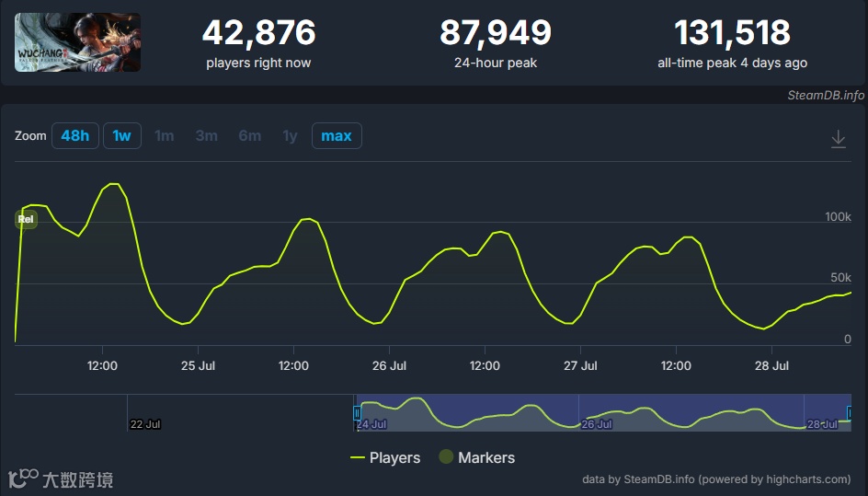
Task: Select the 1y zoom range
Action: point(290,136)
